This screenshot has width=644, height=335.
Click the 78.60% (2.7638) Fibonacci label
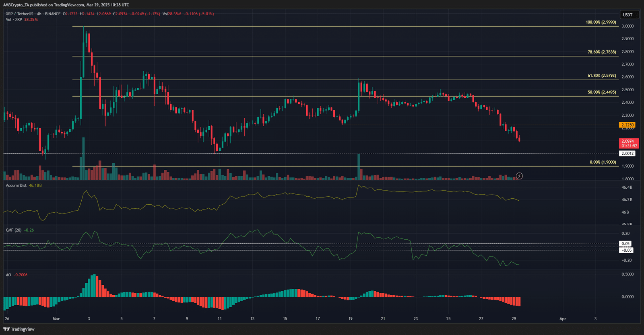601,52
